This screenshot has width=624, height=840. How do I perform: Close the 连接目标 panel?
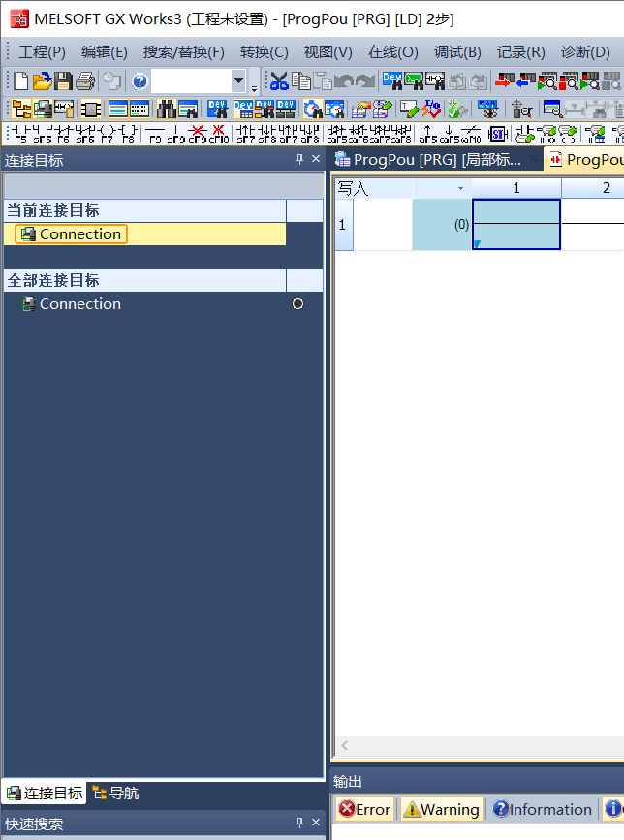(x=316, y=159)
